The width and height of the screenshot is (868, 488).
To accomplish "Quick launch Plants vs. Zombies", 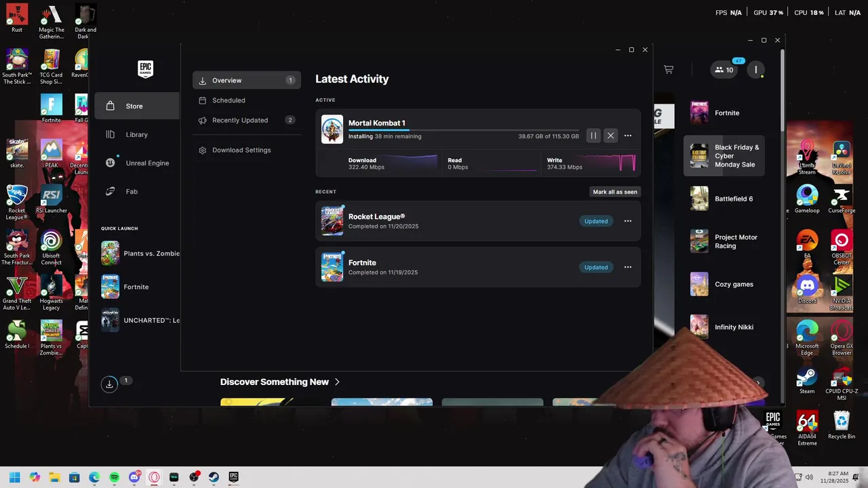I will click(x=140, y=253).
